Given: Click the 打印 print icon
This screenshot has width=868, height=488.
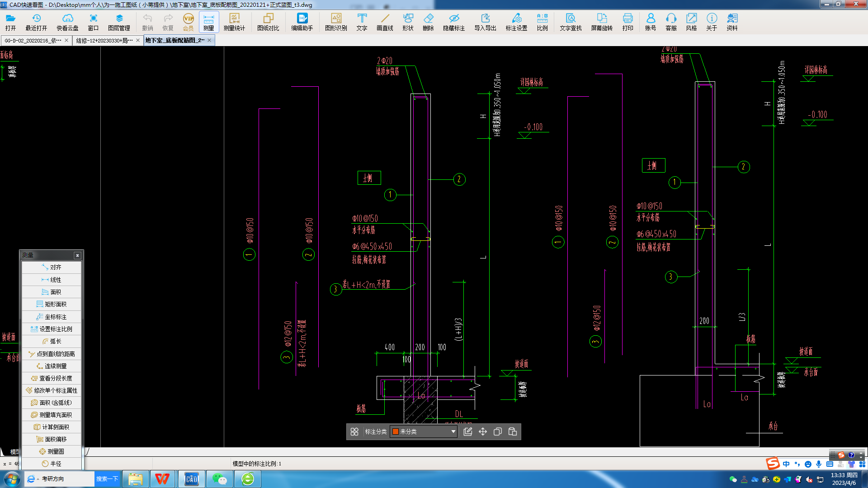Looking at the screenshot, I should click(x=627, y=22).
